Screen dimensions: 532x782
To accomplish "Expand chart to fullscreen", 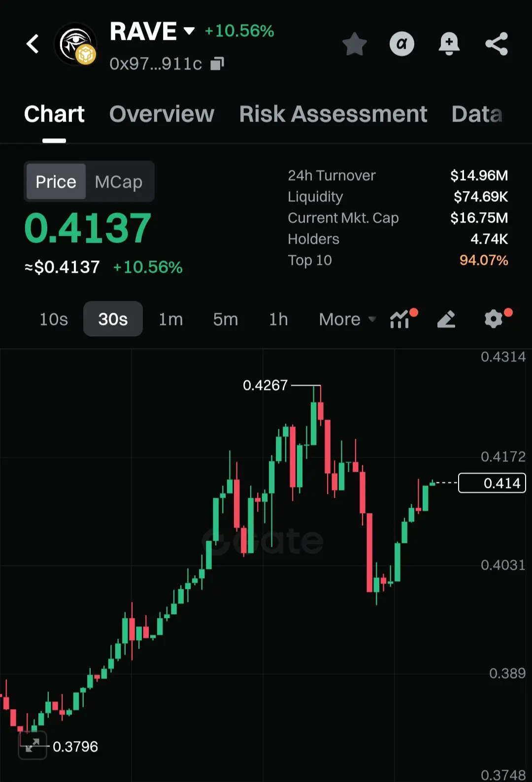I will pyautogui.click(x=33, y=745).
